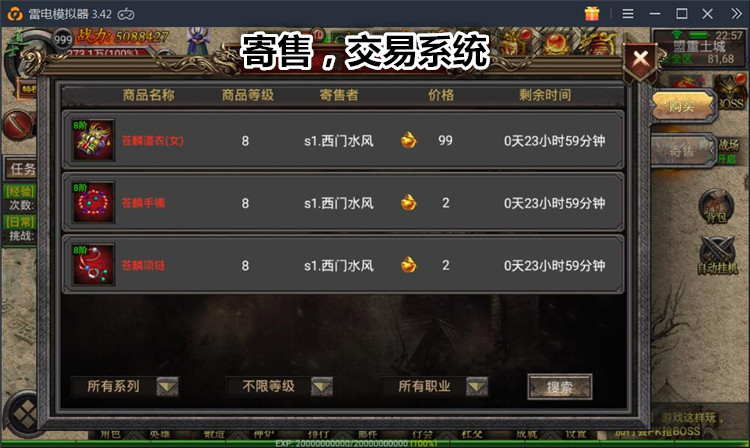Click the 价格 column header
This screenshot has height=448, width=750.
pyautogui.click(x=441, y=95)
